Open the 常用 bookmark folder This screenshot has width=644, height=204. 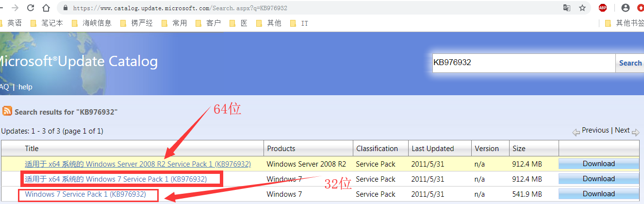174,23
